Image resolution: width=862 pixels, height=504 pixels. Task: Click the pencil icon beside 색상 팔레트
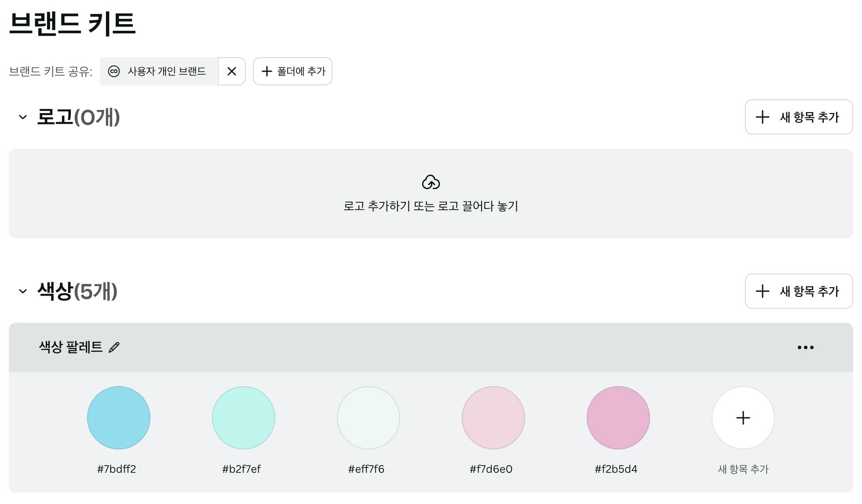pos(114,347)
